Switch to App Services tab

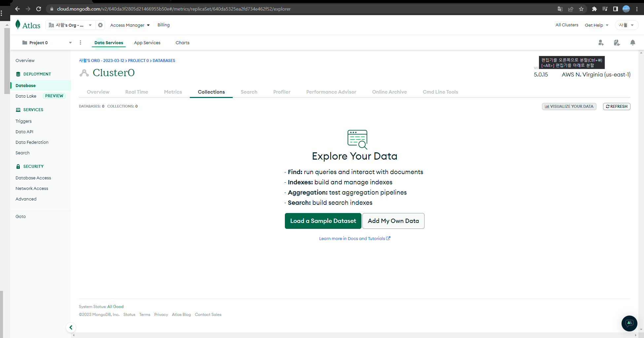[x=147, y=43]
